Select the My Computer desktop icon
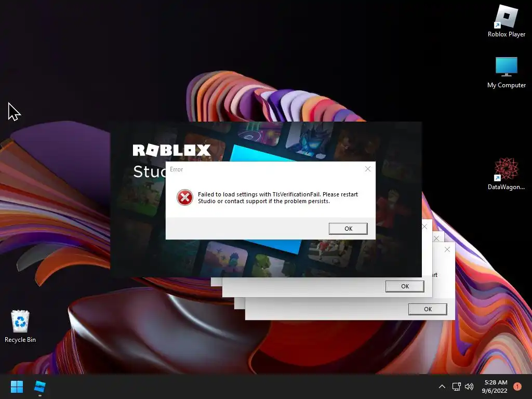 point(506,73)
